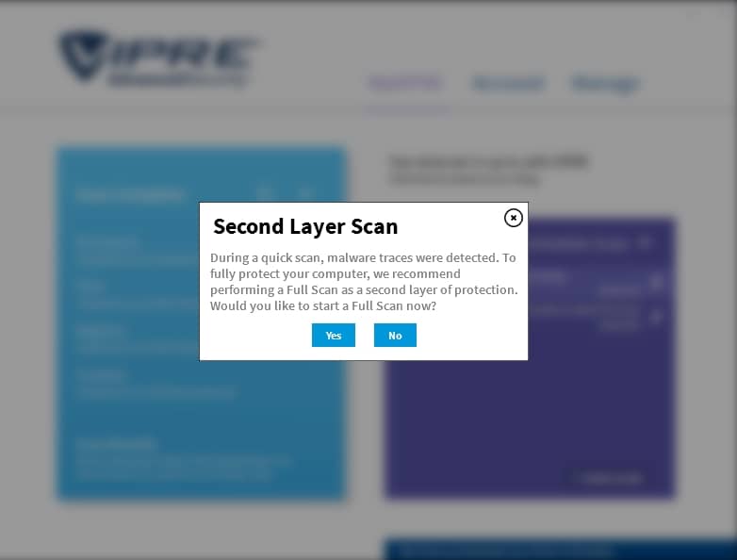
Task: Click second blurred icon in blue panel header
Action: coord(306,192)
